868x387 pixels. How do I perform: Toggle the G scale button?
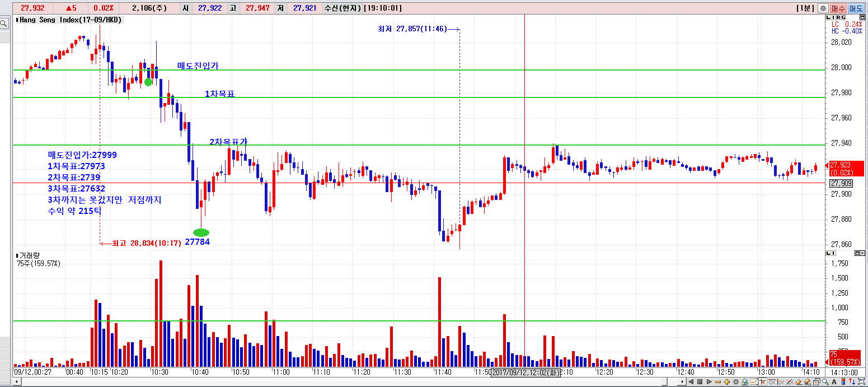[x=843, y=17]
